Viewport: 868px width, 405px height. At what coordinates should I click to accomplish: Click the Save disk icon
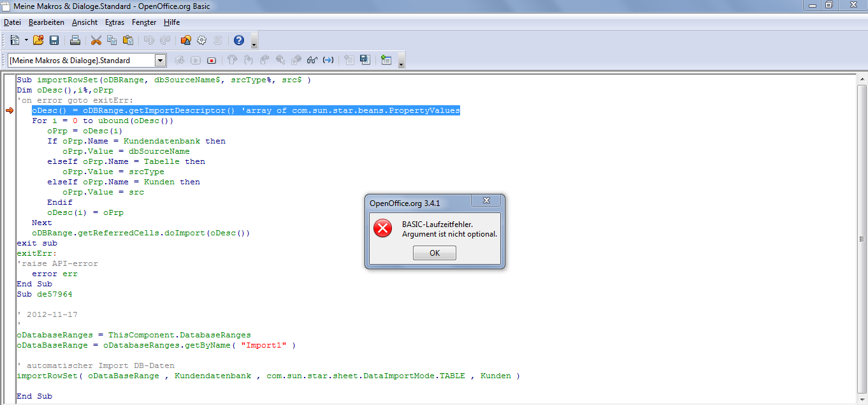54,40
